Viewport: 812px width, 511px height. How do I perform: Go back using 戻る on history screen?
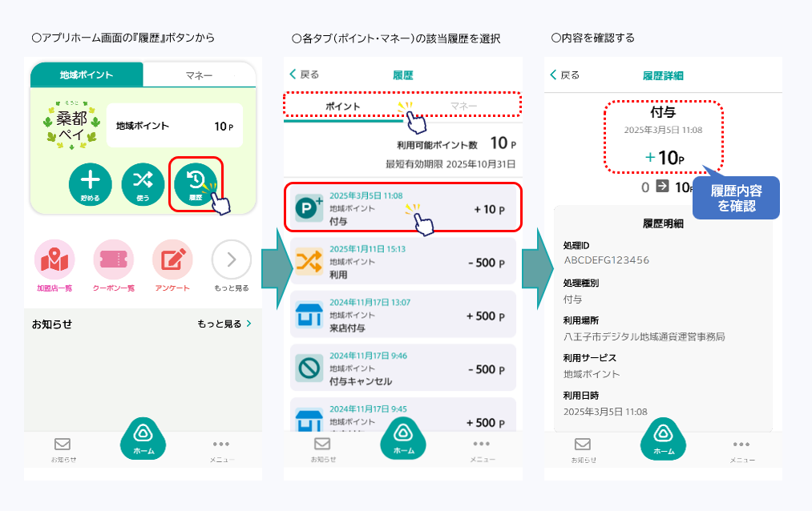point(305,74)
